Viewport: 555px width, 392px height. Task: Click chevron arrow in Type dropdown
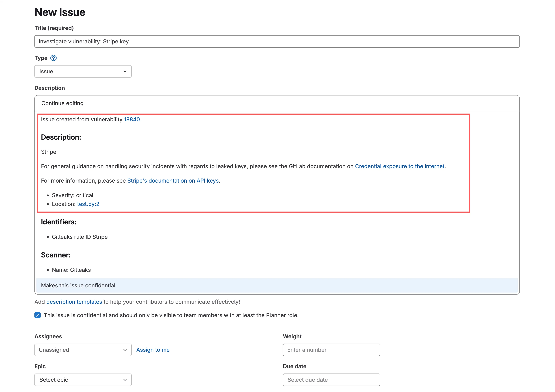click(125, 71)
